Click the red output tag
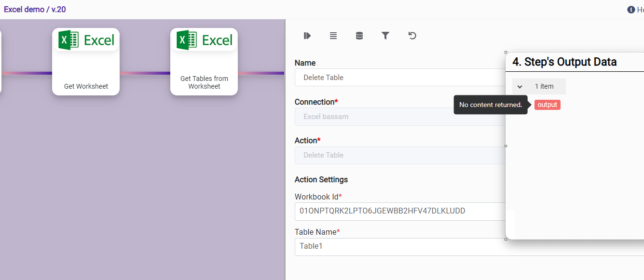The image size is (644, 280). coord(547,105)
